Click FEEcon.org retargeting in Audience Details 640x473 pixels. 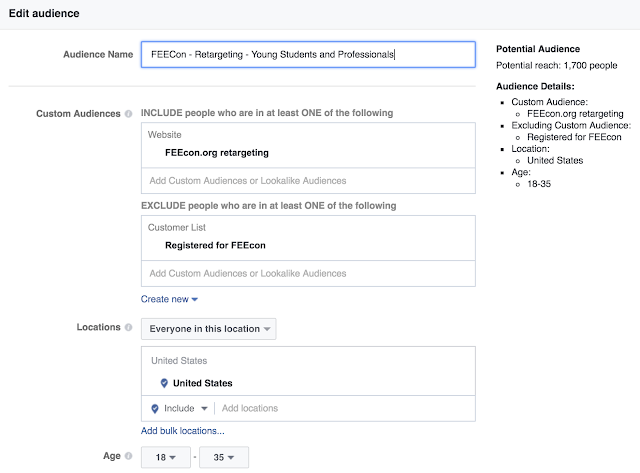click(575, 114)
